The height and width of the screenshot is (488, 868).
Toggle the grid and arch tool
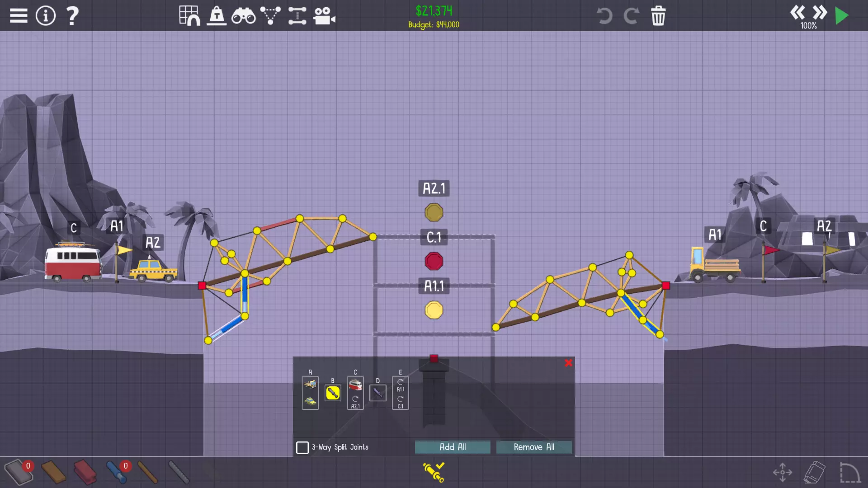pyautogui.click(x=189, y=16)
